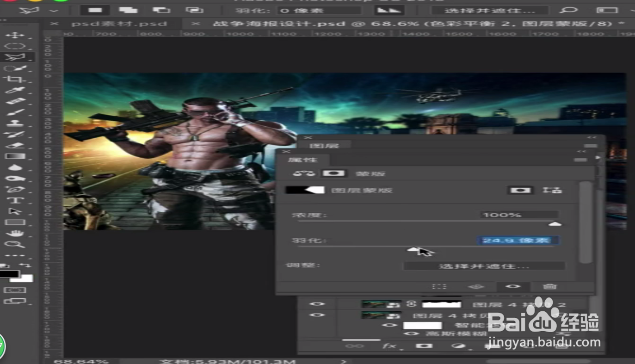
Task: Close the psd素材.psd document tab
Action: tap(55, 24)
